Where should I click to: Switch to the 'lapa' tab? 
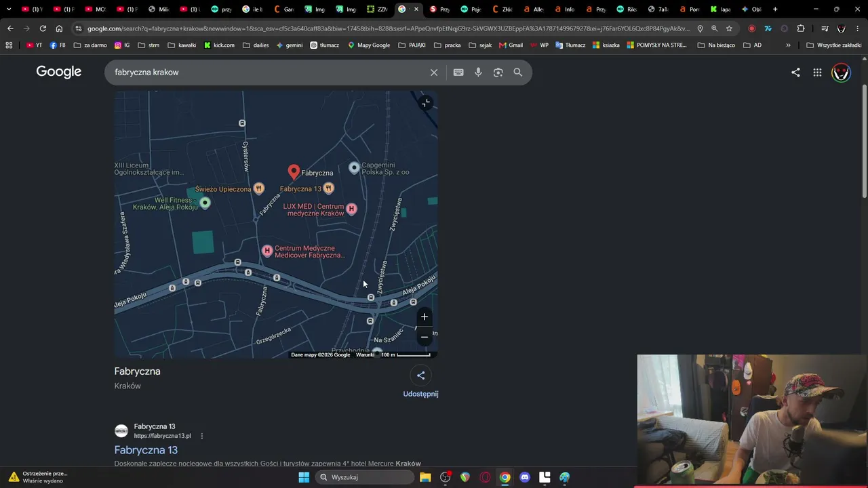tap(720, 9)
